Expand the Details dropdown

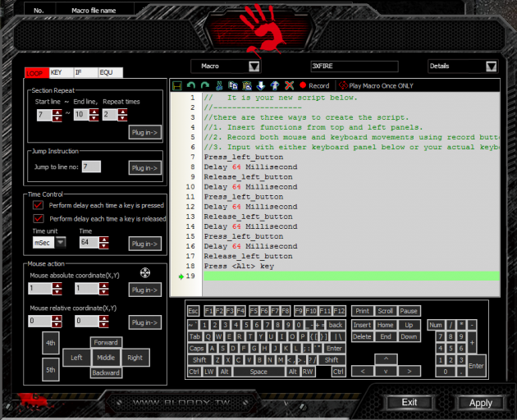[491, 66]
